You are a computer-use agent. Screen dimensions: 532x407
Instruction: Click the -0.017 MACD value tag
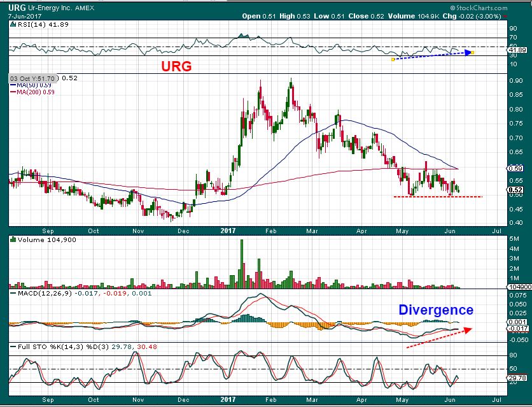pyautogui.click(x=519, y=328)
